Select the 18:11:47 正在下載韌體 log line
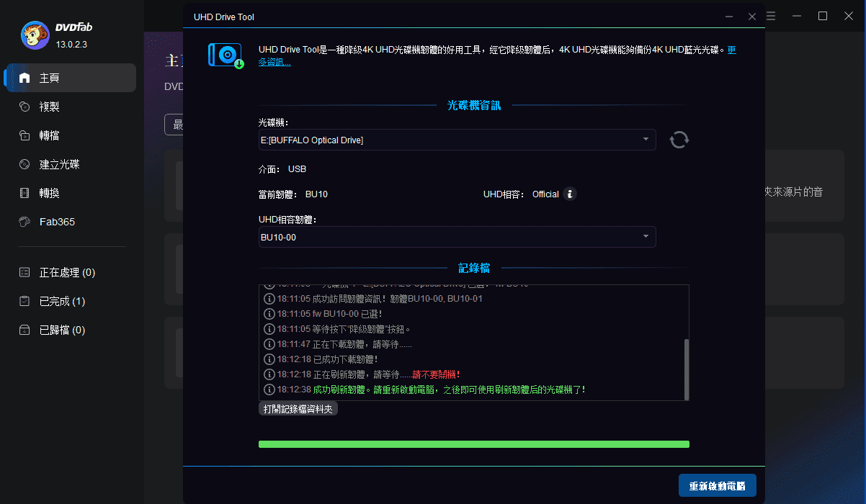This screenshot has width=866, height=504. coord(339,344)
